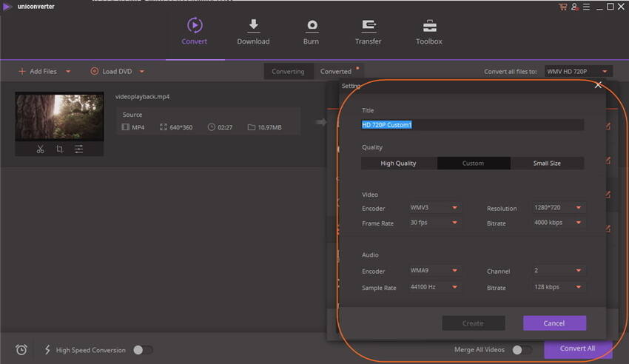Click the 02:27 duration text
Viewport: 629px width, 364px height.
point(225,127)
